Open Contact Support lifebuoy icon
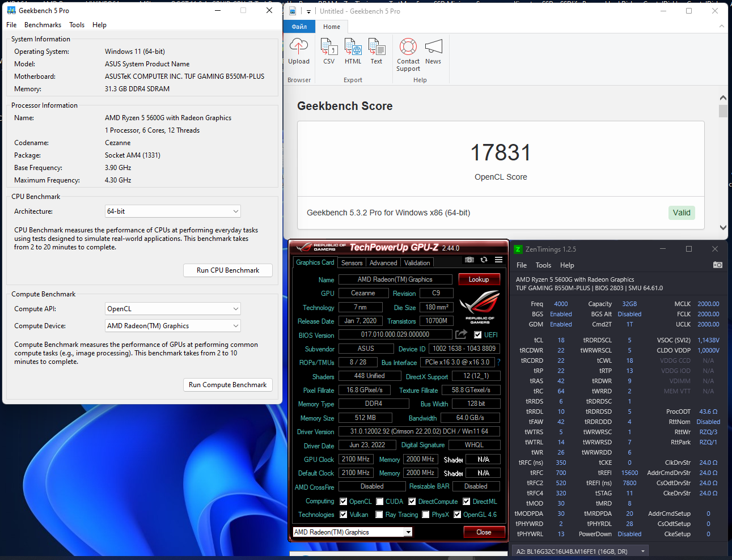This screenshot has height=560, width=732. 408,46
